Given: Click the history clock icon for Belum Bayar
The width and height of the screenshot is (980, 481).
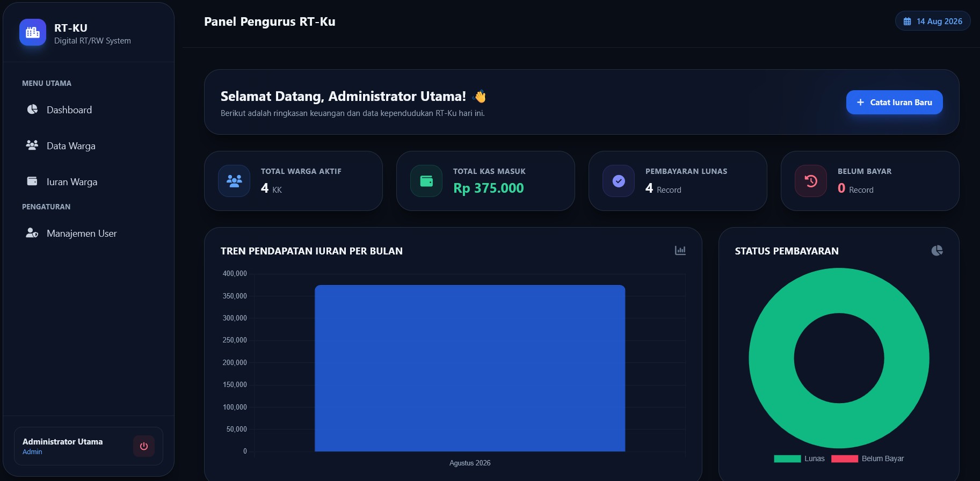Looking at the screenshot, I should [x=811, y=181].
